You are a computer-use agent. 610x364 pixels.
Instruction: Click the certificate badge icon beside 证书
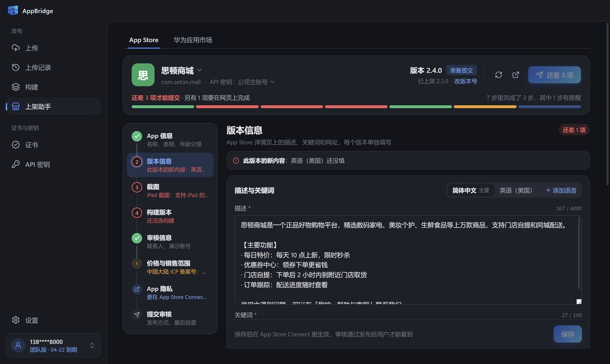pyautogui.click(x=16, y=145)
